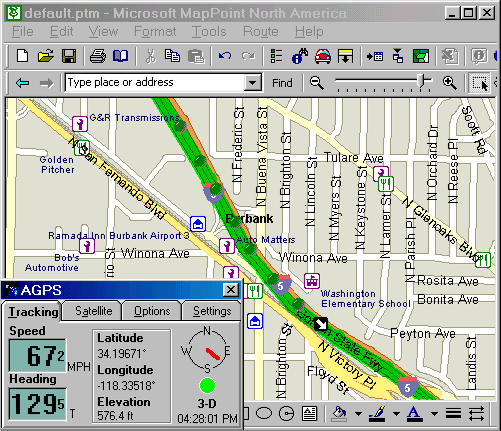Click the Find button
Viewport: 501px width, 431px height.
tap(282, 83)
